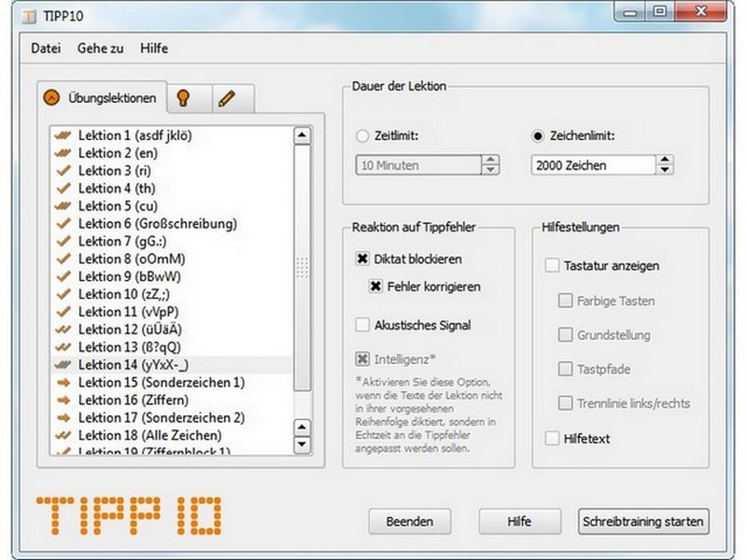Click the status icon of Lektion 1

tap(63, 135)
